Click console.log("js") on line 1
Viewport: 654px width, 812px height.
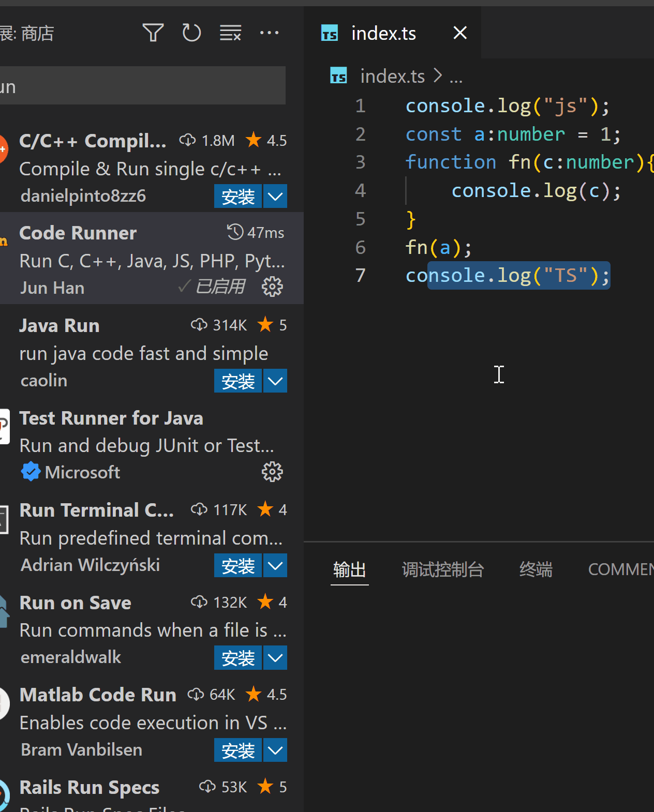coord(508,106)
